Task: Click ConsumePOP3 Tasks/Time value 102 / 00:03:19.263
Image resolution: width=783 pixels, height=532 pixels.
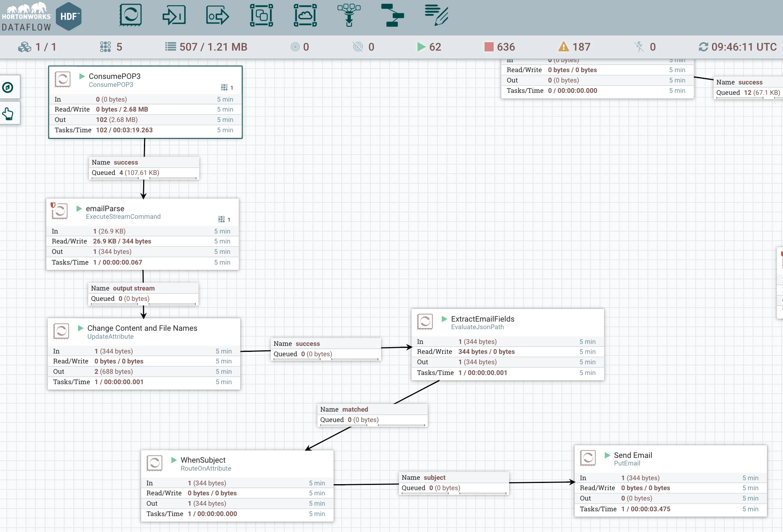Action: pyautogui.click(x=124, y=130)
